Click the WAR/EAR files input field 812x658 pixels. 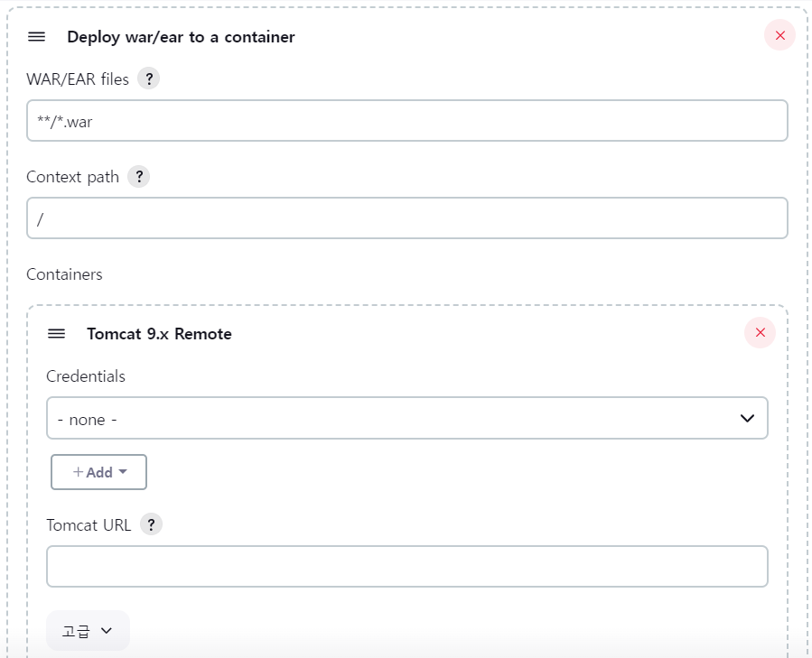407,121
